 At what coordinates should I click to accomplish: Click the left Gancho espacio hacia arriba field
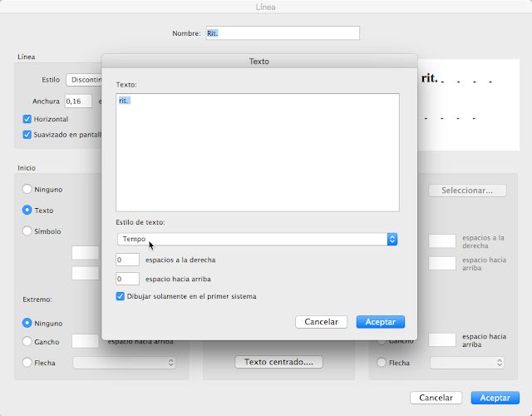click(85, 341)
